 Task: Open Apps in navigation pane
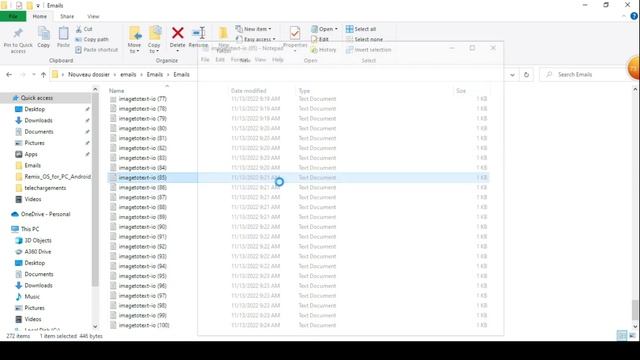click(31, 154)
